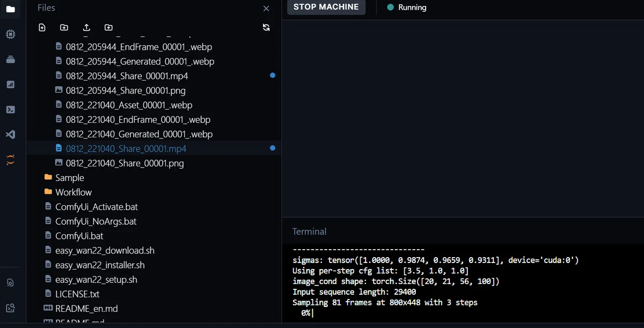Viewport: 644px width, 328px height.
Task: Click the 'Using per-step cfg list' line
Action: click(380, 271)
